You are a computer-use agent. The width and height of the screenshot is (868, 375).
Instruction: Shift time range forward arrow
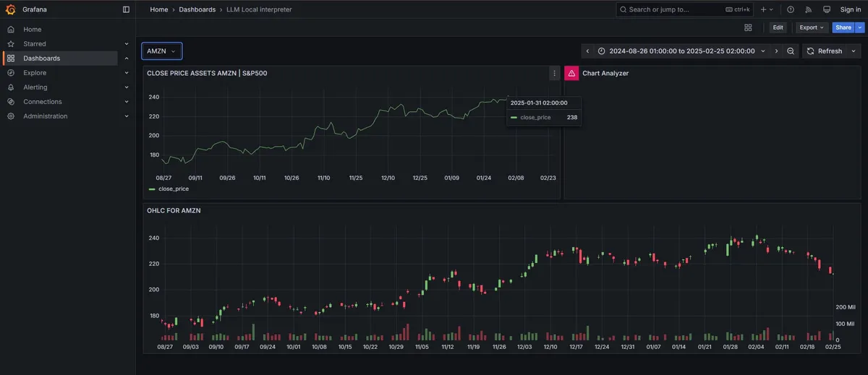point(776,51)
